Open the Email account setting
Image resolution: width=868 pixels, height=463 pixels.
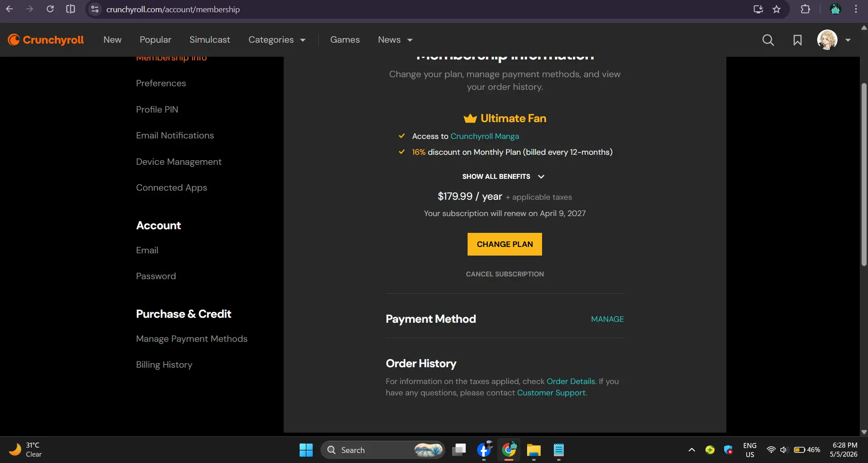click(x=147, y=250)
